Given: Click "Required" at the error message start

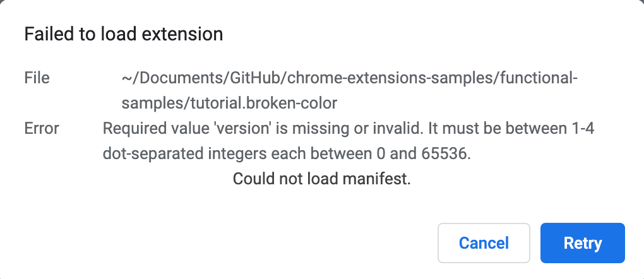Looking at the screenshot, I should (x=130, y=129).
